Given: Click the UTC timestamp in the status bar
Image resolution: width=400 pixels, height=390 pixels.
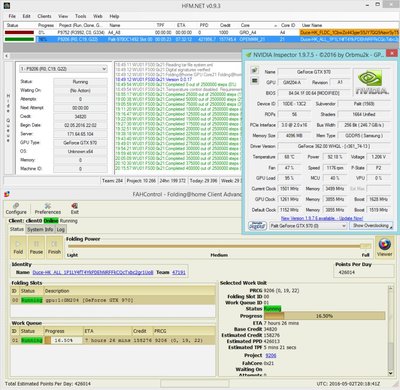Looking at the screenshot, I should click(348, 384).
